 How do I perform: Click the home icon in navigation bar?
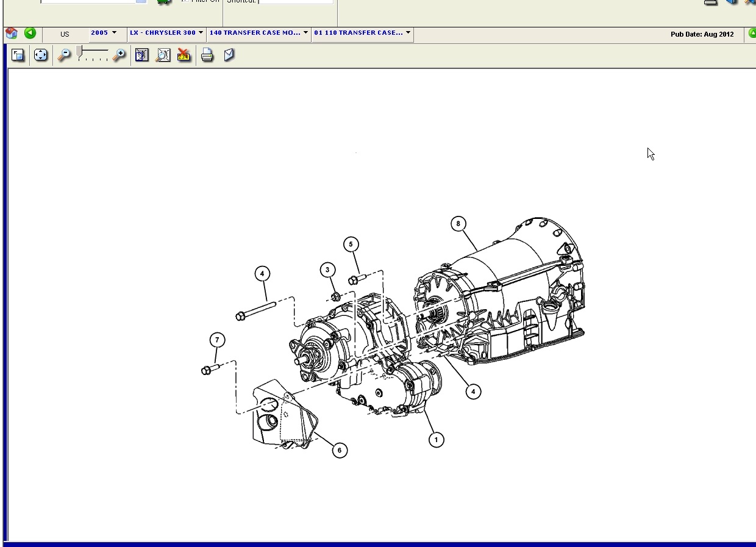11,34
